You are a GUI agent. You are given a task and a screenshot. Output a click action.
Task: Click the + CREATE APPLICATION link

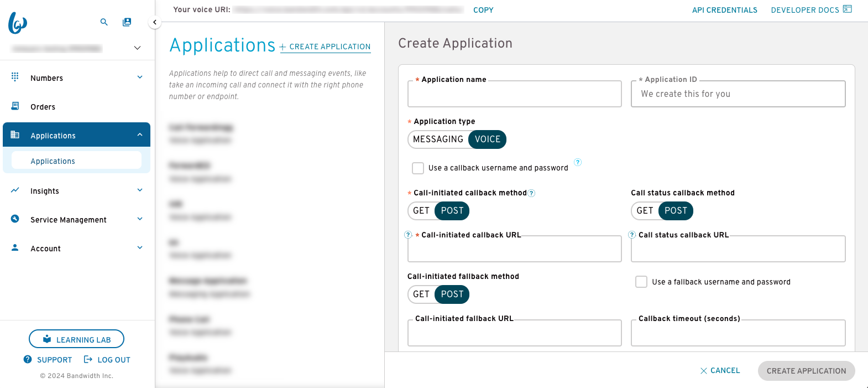[325, 47]
